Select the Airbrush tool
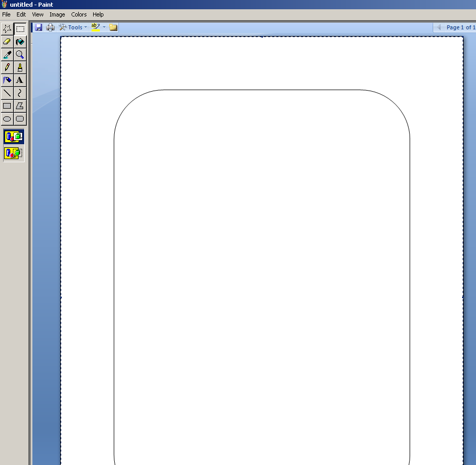This screenshot has height=465, width=476. (x=7, y=80)
